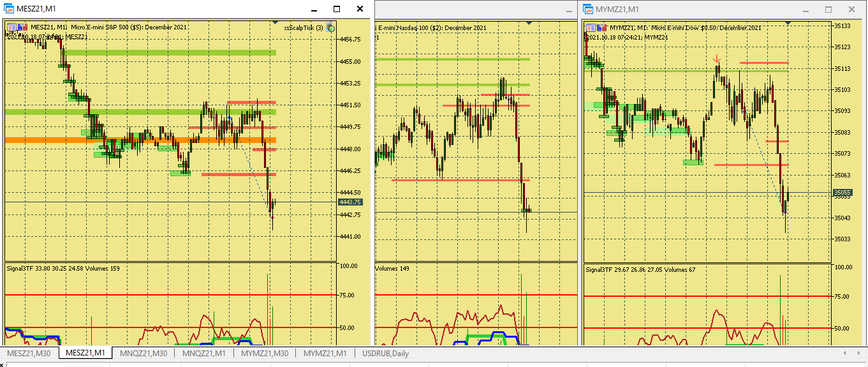Click the price scale value 4456.75
This screenshot has height=367, width=868.
click(x=351, y=39)
